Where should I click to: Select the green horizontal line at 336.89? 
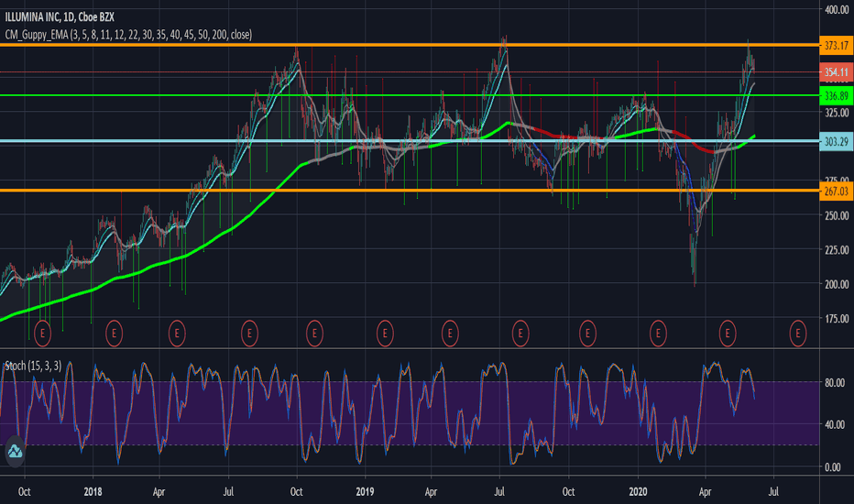(410, 95)
